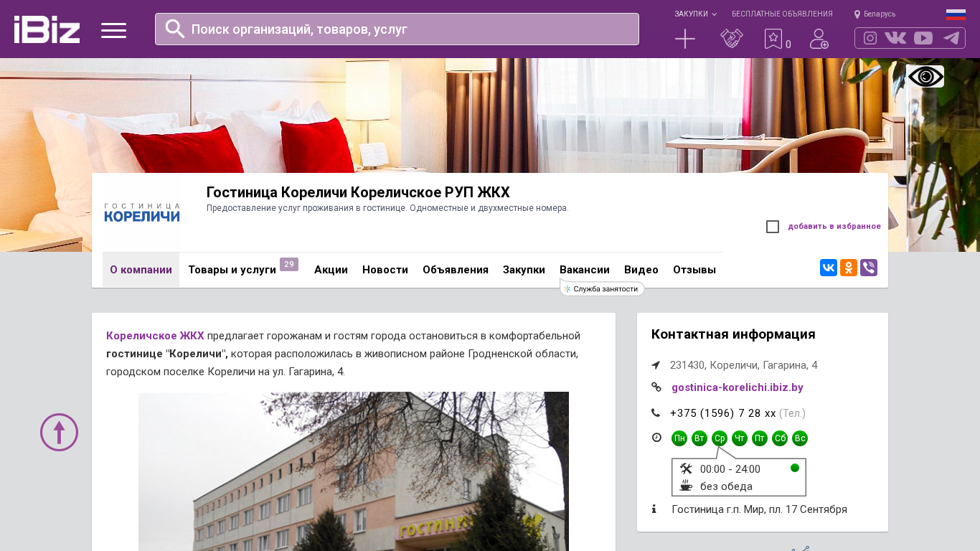The image size is (980, 551).
Task: Share via Odnoklassniki button
Action: pos(849,268)
